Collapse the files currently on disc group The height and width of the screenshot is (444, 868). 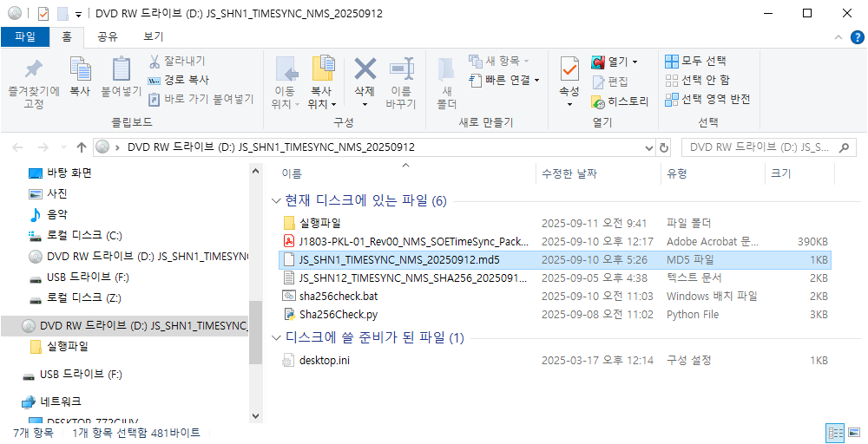click(276, 201)
